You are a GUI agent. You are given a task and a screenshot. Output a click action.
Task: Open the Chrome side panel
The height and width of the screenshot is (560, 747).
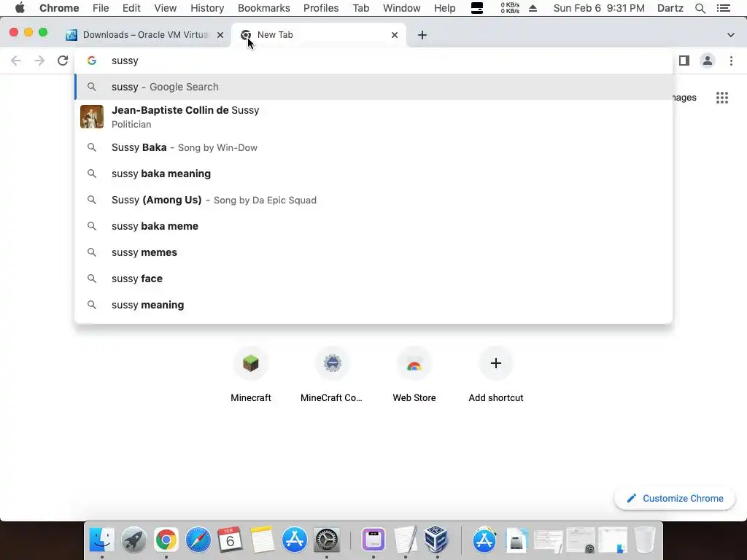pos(684,61)
